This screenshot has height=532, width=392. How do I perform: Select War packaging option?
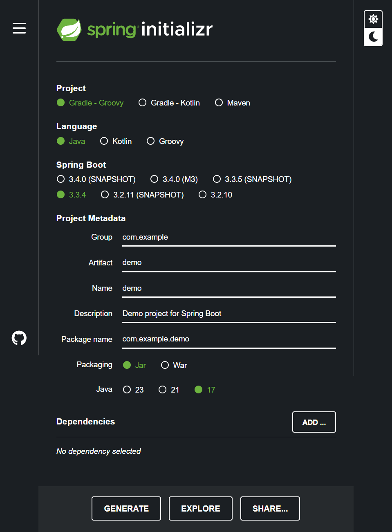174,365
